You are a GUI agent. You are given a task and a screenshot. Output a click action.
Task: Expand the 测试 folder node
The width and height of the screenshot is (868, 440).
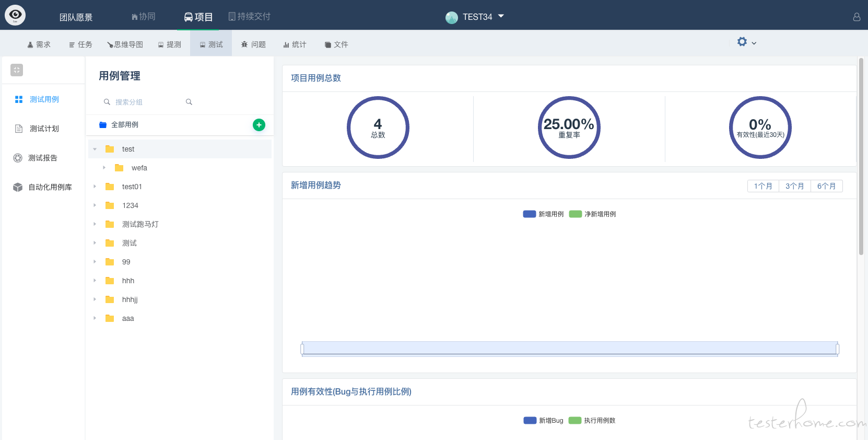coord(95,243)
